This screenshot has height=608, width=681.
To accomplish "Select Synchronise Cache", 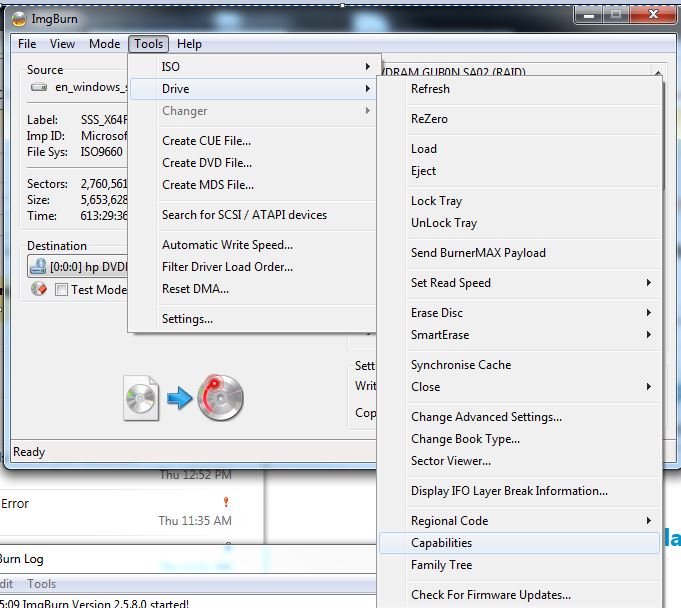I will pyautogui.click(x=520, y=365).
